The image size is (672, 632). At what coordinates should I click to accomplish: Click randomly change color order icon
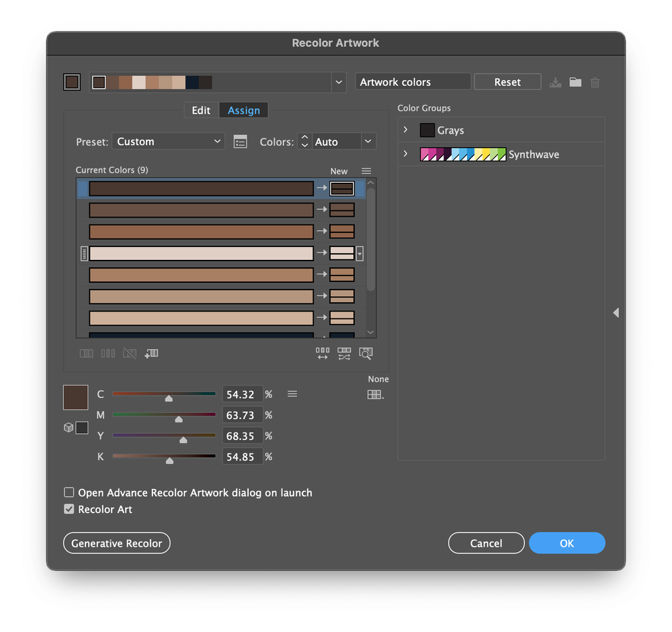(x=323, y=353)
